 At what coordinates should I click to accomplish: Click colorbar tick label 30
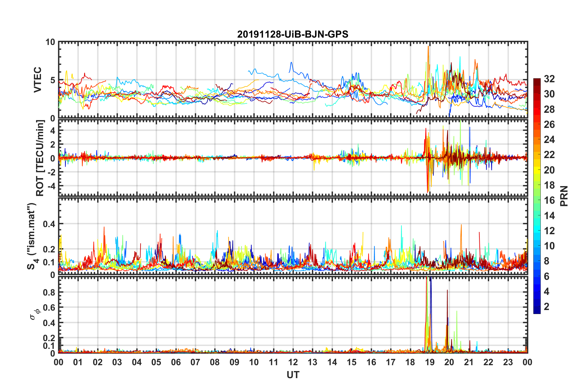pyautogui.click(x=549, y=94)
